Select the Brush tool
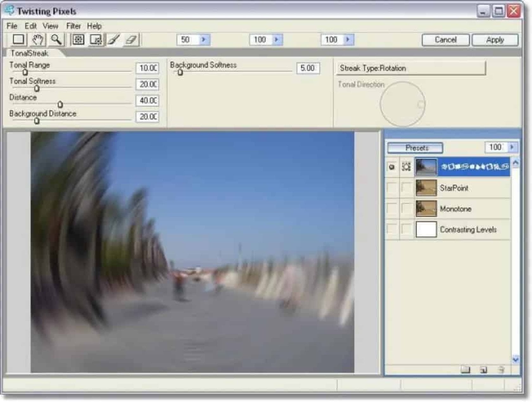Screen dimensions: 532x402 113,40
